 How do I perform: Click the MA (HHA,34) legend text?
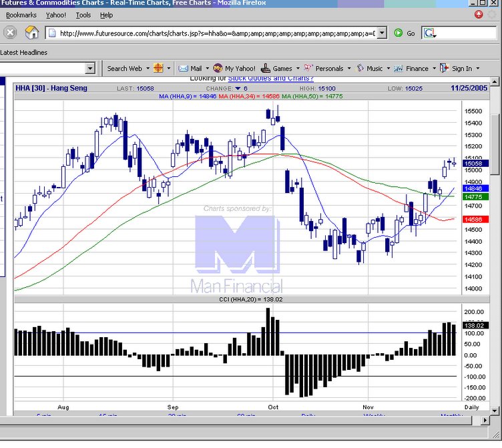point(249,96)
